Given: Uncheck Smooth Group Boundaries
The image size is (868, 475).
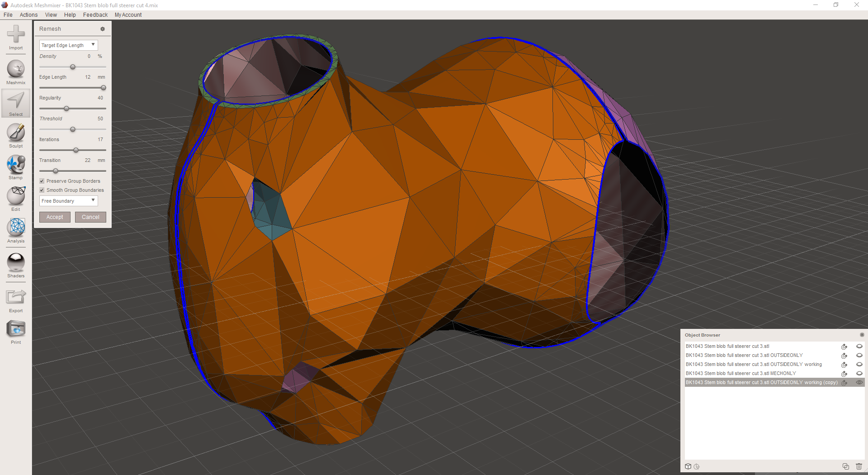Looking at the screenshot, I should click(x=42, y=190).
